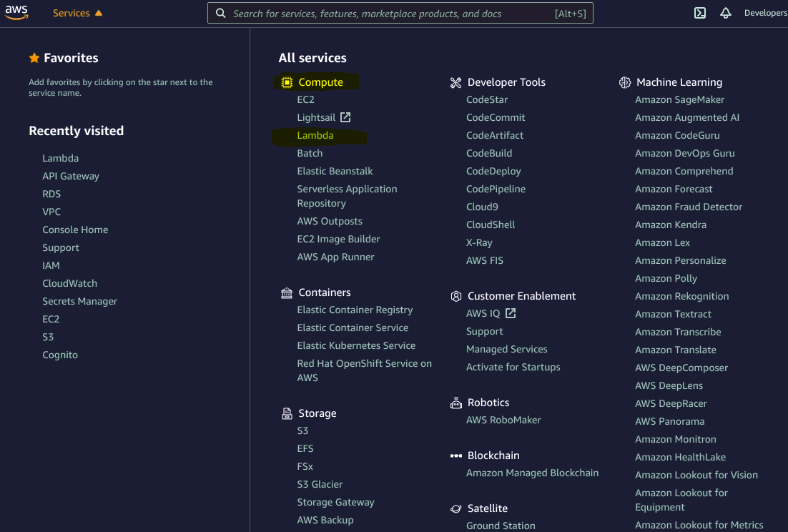788x532 pixels.
Task: Open Amazon SageMaker
Action: point(679,99)
